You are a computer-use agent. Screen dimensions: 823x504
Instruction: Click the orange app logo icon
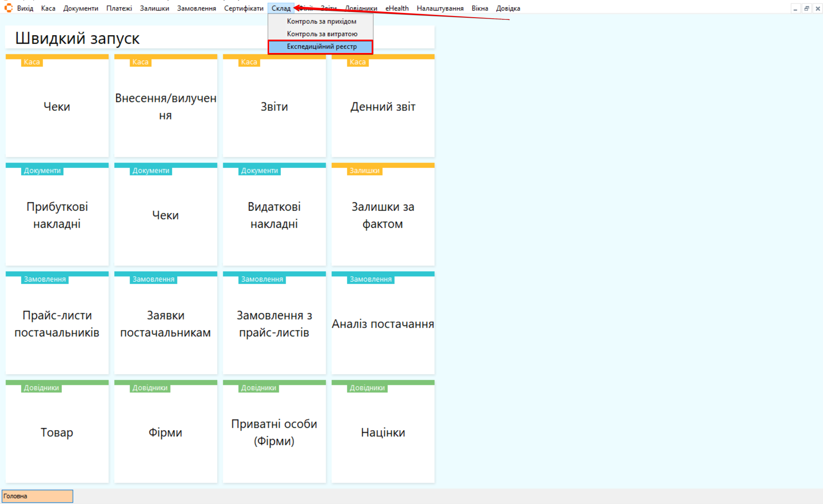pos(8,8)
